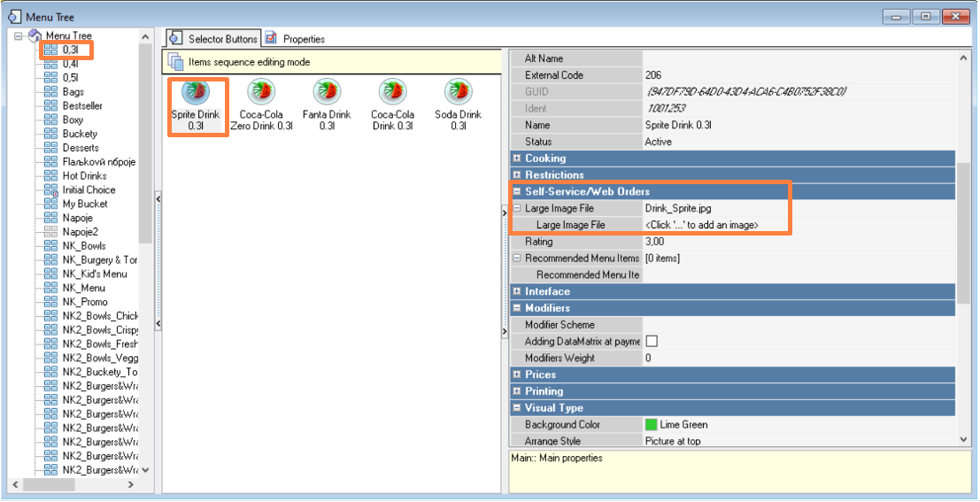Edit the Name field Sprite Drink 0.3l

(x=799, y=125)
